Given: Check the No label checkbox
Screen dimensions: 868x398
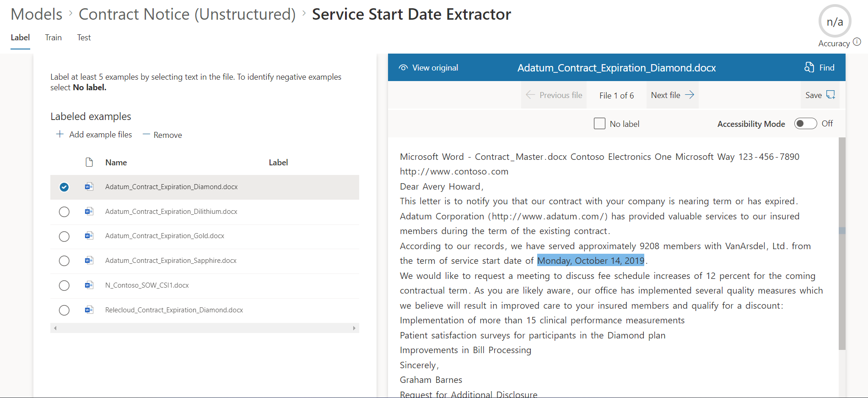Looking at the screenshot, I should tap(599, 124).
